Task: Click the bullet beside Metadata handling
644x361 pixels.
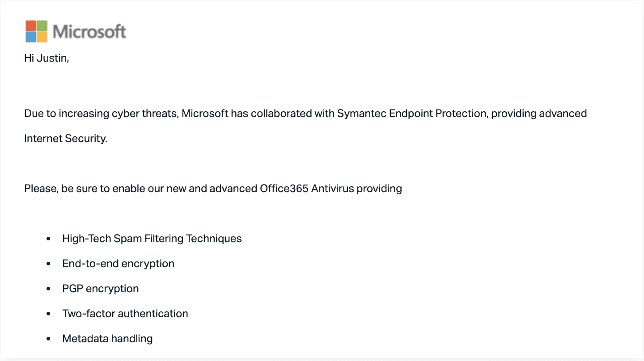Action: (x=49, y=339)
